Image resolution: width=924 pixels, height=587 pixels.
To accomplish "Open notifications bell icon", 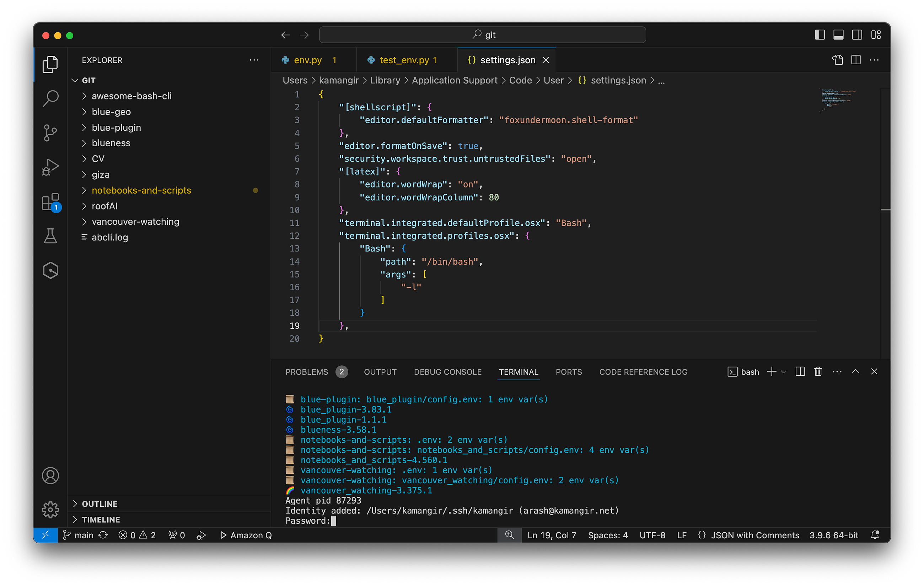I will pyautogui.click(x=875, y=535).
